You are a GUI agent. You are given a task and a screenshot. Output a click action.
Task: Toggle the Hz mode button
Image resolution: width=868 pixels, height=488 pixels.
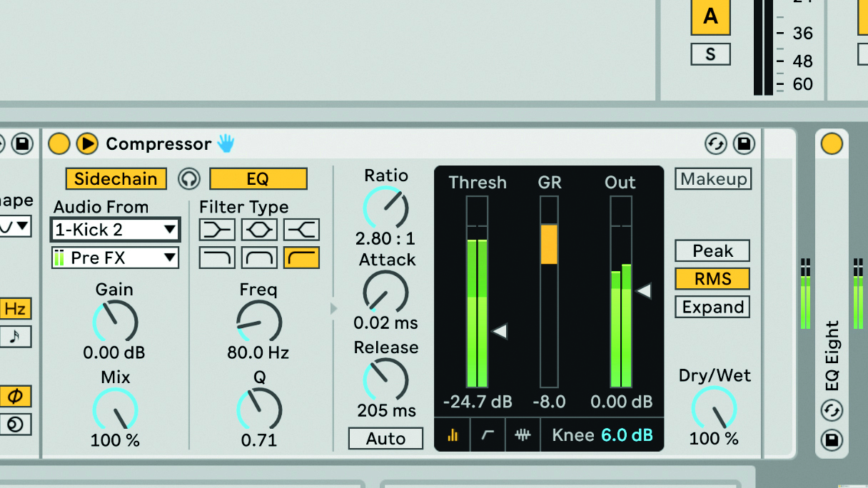pyautogui.click(x=15, y=309)
